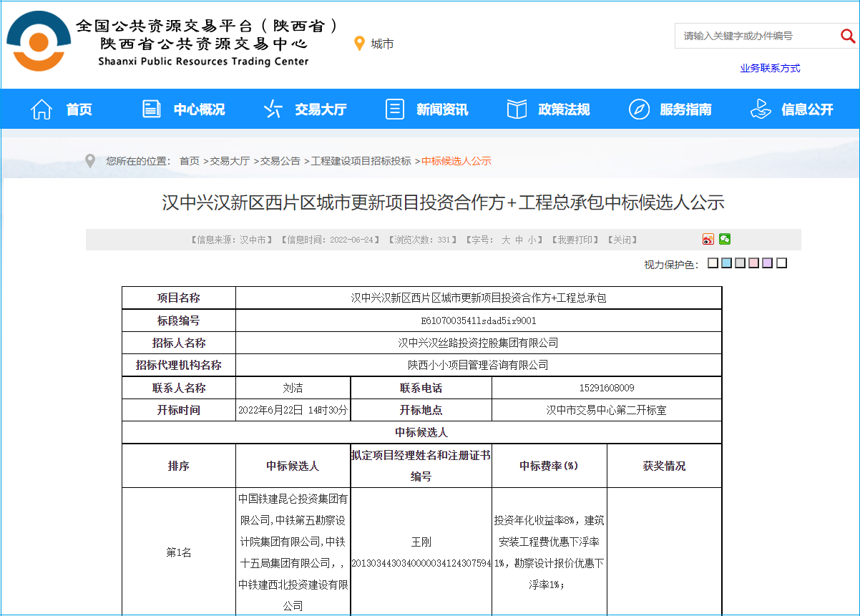Share the page via Weibo icon
The image size is (860, 616).
(x=708, y=240)
